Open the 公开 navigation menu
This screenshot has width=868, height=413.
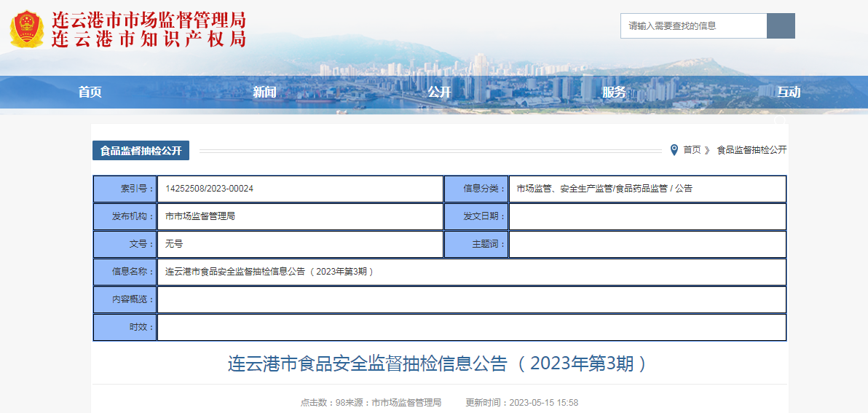[440, 93]
